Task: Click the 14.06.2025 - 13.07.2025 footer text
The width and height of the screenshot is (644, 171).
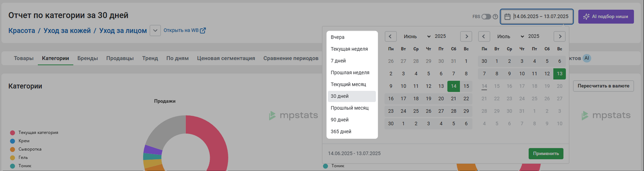Action: (354, 153)
